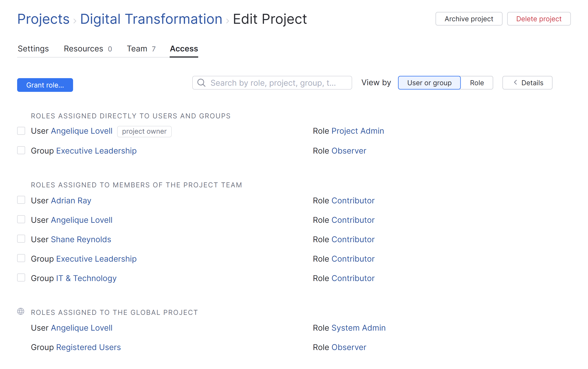The image size is (588, 369).
Task: Open the Project Admin role link
Action: [x=358, y=131]
